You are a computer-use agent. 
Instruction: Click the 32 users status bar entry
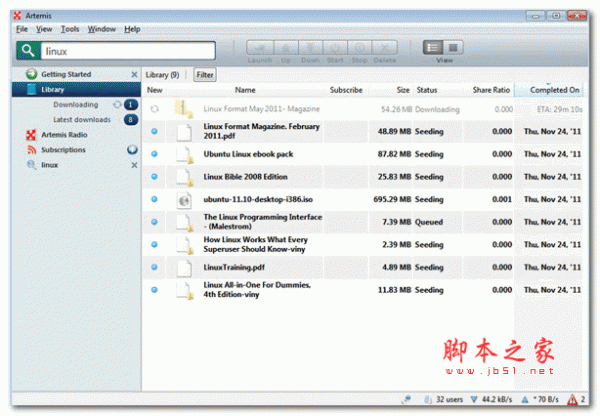pos(444,400)
